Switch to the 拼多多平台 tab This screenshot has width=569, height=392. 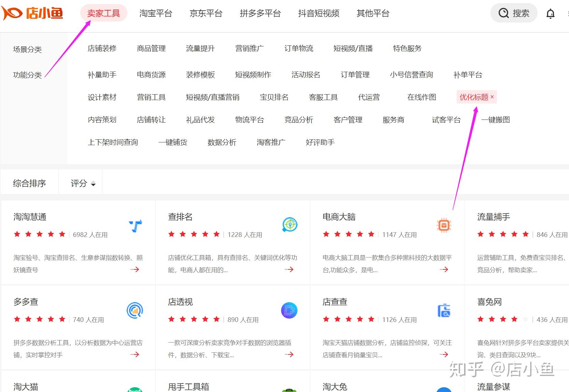tap(260, 13)
